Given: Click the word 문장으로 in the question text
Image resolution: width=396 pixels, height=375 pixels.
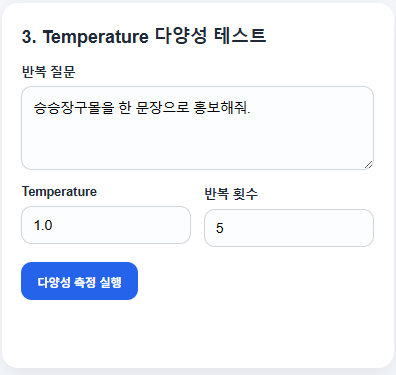Looking at the screenshot, I should click(x=163, y=108).
